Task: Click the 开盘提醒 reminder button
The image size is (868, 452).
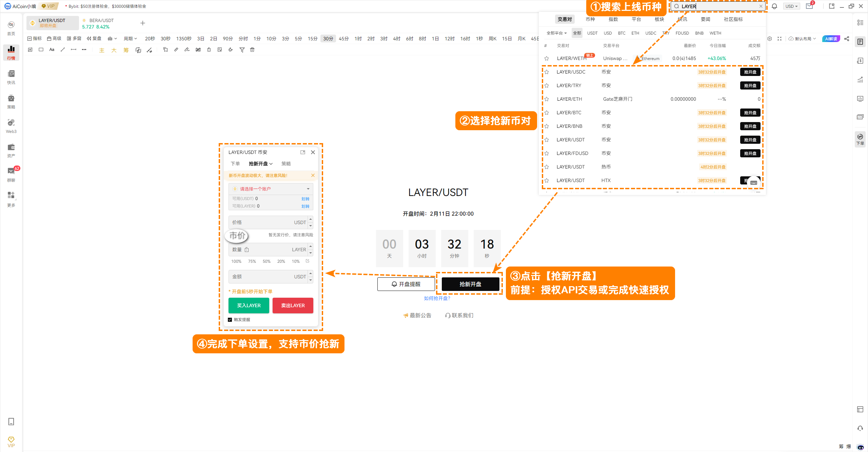Action: (x=406, y=284)
